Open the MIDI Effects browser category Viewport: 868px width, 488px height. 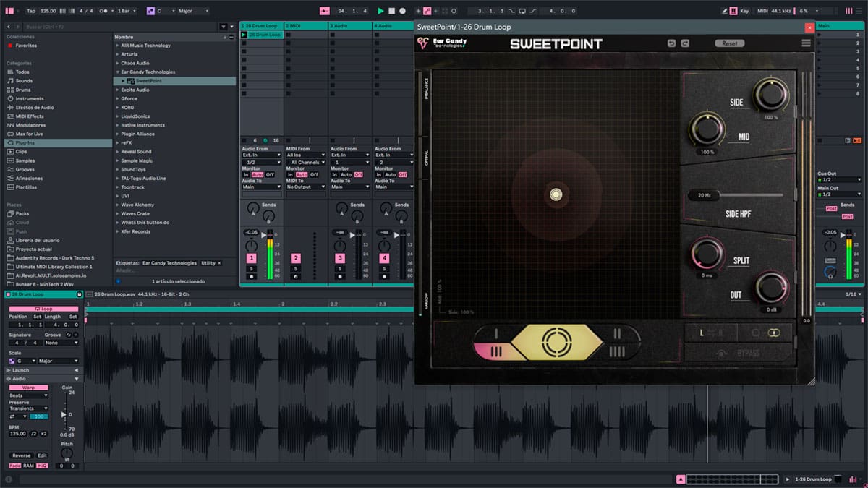coord(30,116)
